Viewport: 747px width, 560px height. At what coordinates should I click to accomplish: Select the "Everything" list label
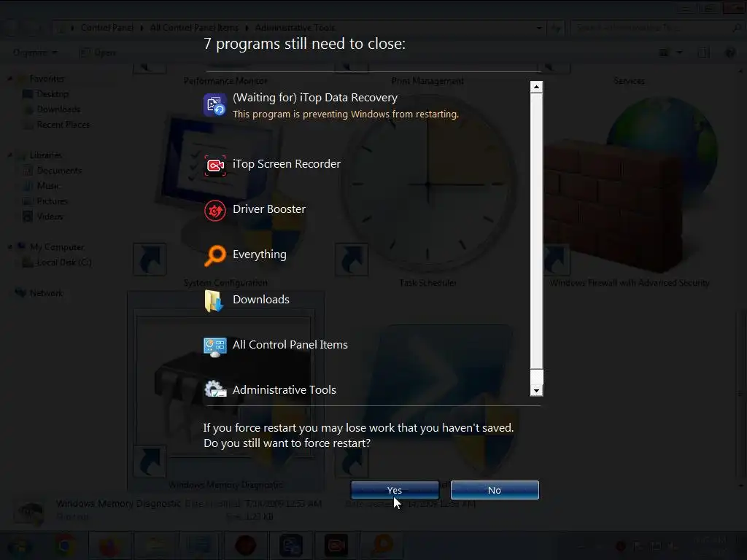tap(260, 254)
